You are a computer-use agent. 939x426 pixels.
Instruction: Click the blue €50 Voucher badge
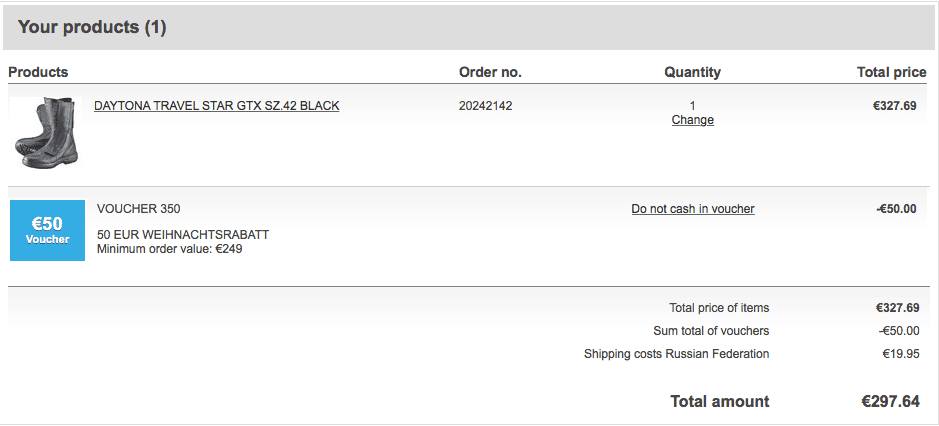[47, 230]
